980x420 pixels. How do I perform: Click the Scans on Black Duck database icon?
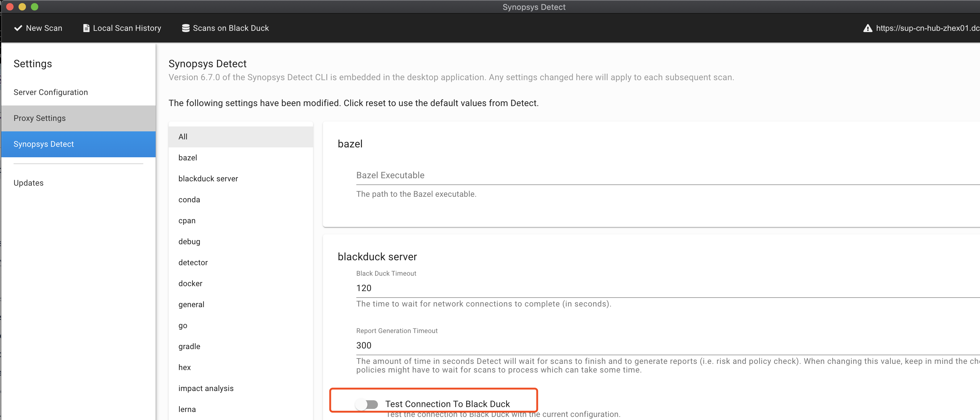pos(186,28)
